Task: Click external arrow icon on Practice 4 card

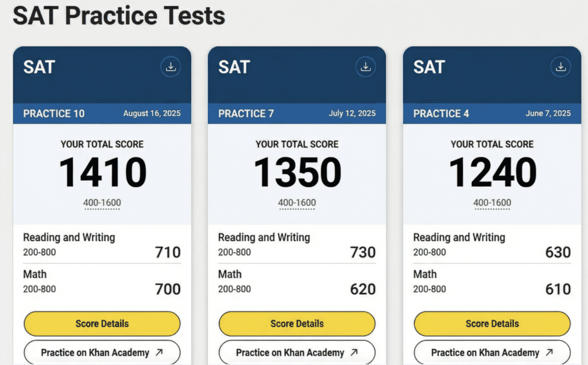Action: point(550,353)
